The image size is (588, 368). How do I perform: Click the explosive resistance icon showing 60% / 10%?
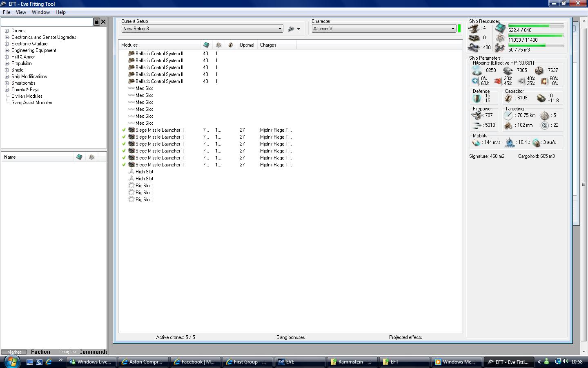tap(544, 81)
